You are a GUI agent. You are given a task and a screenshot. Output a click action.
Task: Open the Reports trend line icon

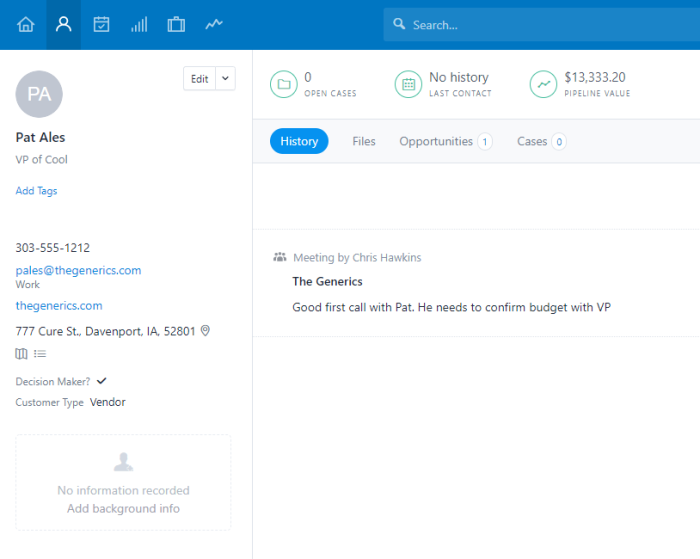pyautogui.click(x=214, y=24)
